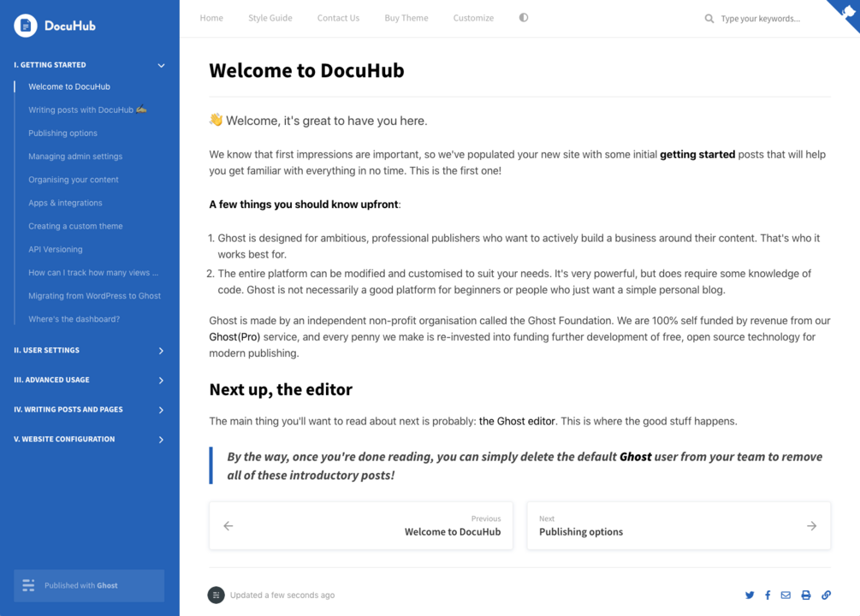Copy post link icon
The width and height of the screenshot is (860, 616).
(826, 595)
